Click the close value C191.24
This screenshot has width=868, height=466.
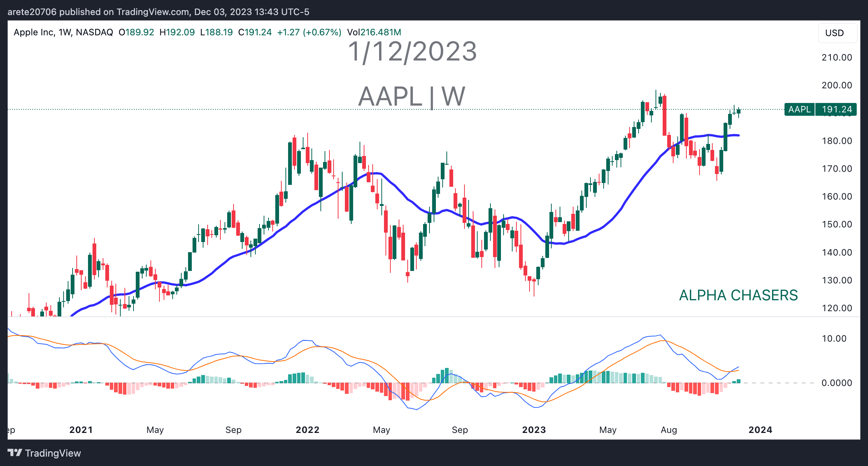coord(255,32)
